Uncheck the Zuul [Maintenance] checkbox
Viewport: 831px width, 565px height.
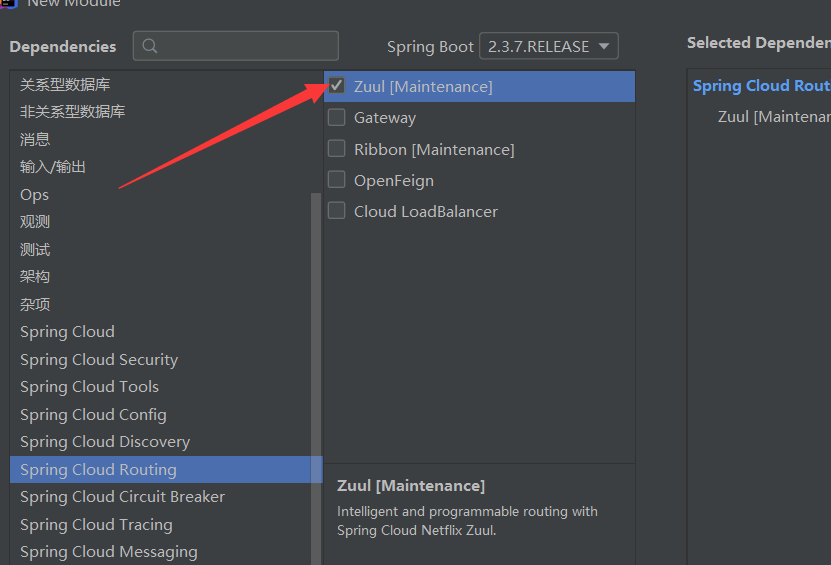[337, 86]
